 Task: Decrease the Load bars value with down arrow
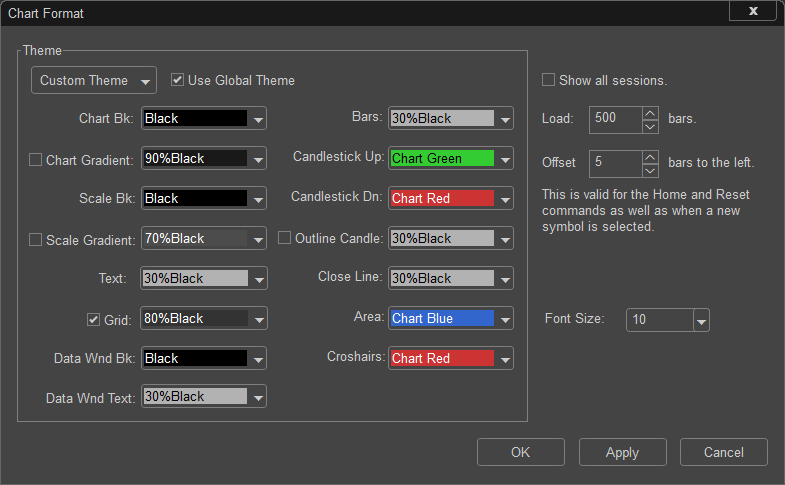coord(650,127)
